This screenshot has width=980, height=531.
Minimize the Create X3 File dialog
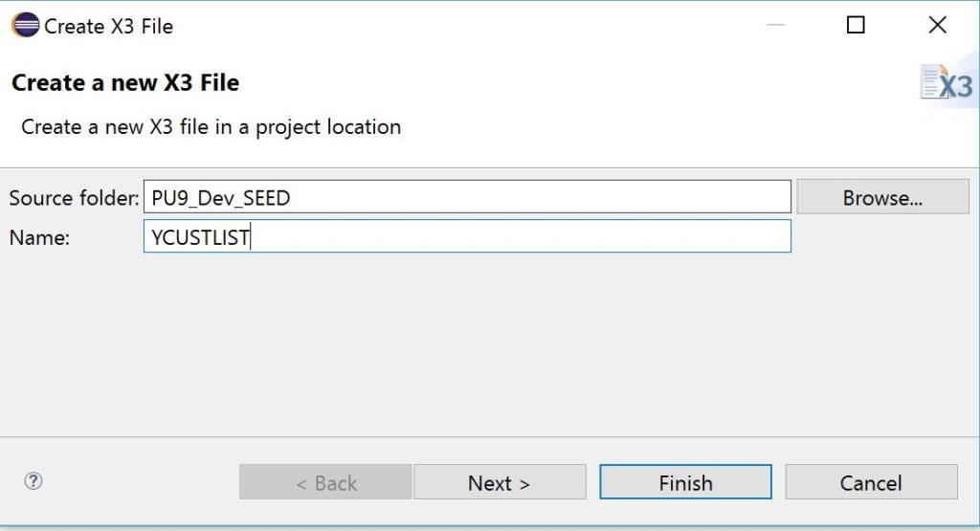(775, 26)
